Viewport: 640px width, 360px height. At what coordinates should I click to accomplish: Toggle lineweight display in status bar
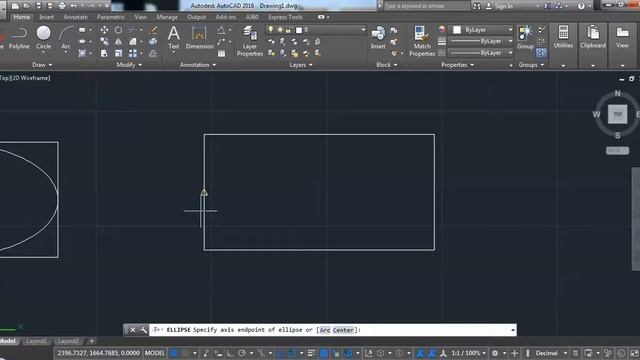(x=311, y=353)
